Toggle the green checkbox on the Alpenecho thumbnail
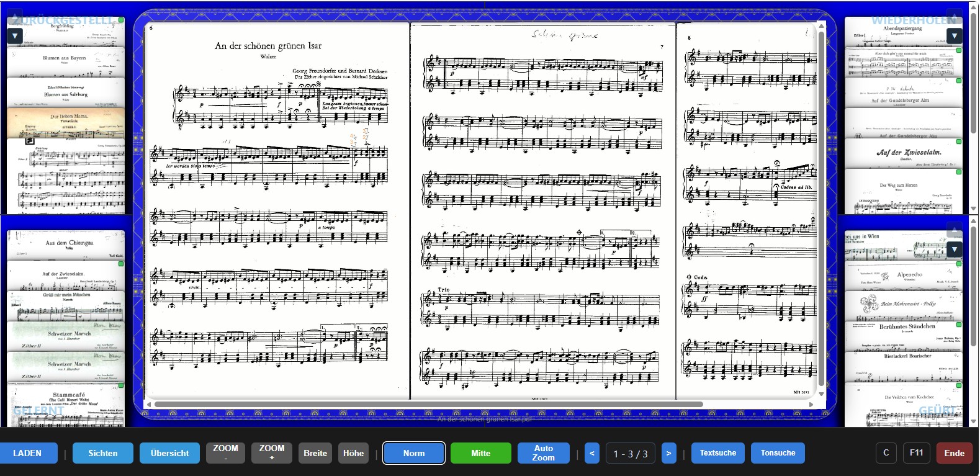Image resolution: width=980 pixels, height=476 pixels. tap(959, 264)
